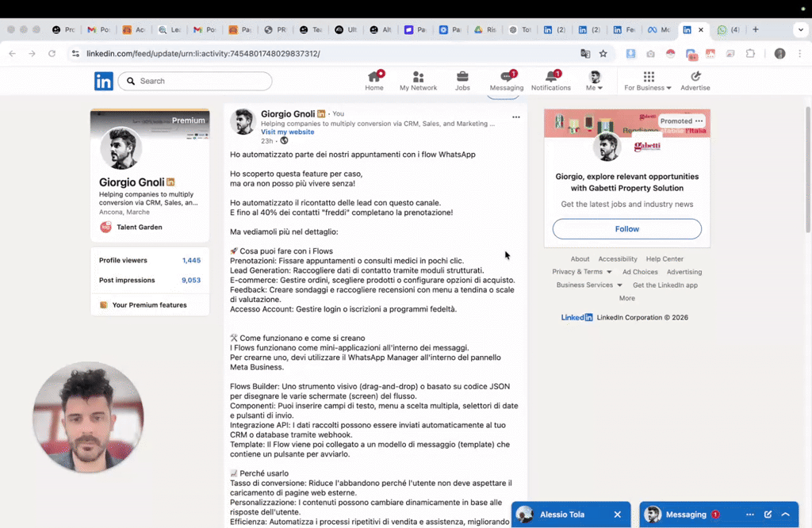The height and width of the screenshot is (528, 812).
Task: Switch to the WhatsApp tab
Action: click(x=728, y=29)
